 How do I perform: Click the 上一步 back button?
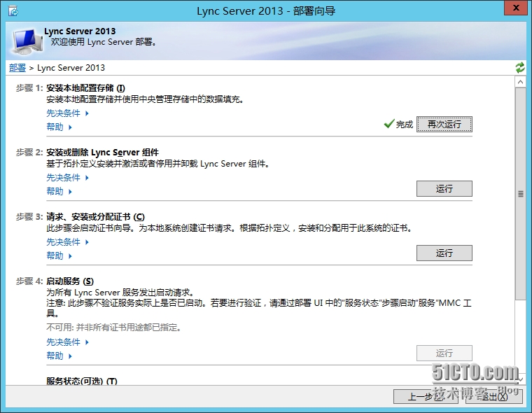click(x=426, y=396)
